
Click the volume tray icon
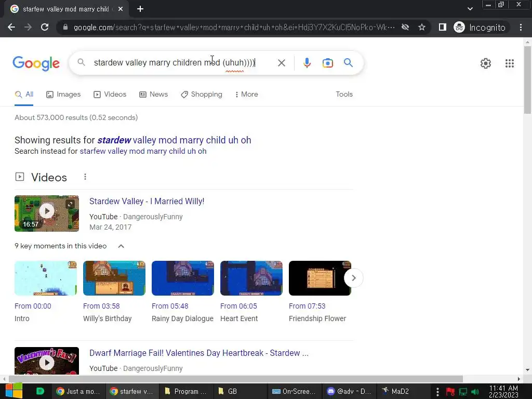tap(475, 392)
